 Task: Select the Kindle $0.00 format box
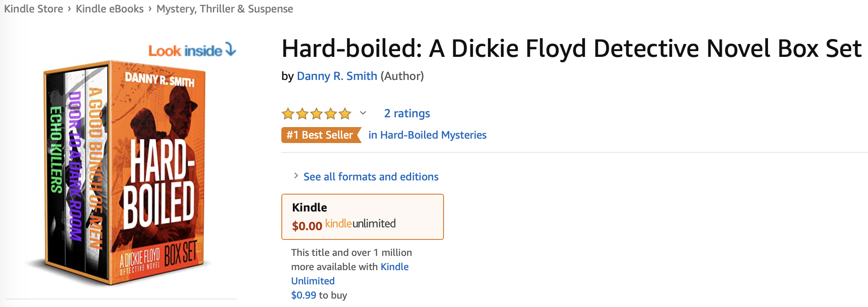click(363, 217)
